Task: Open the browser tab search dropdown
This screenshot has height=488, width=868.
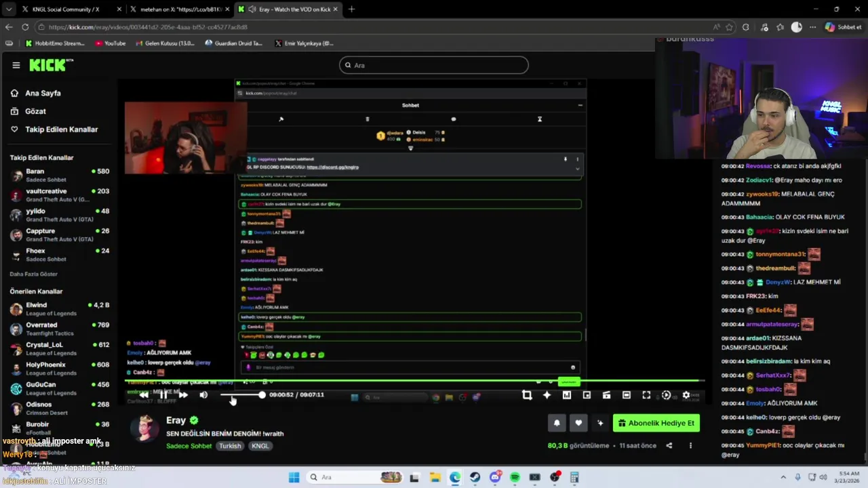Action: (x=8, y=9)
